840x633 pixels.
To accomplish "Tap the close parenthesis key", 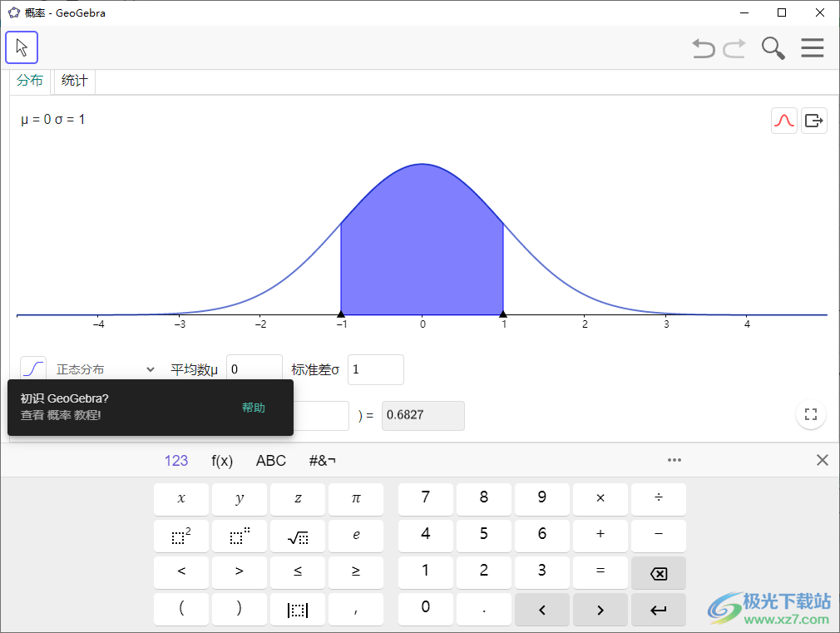I will 240,610.
